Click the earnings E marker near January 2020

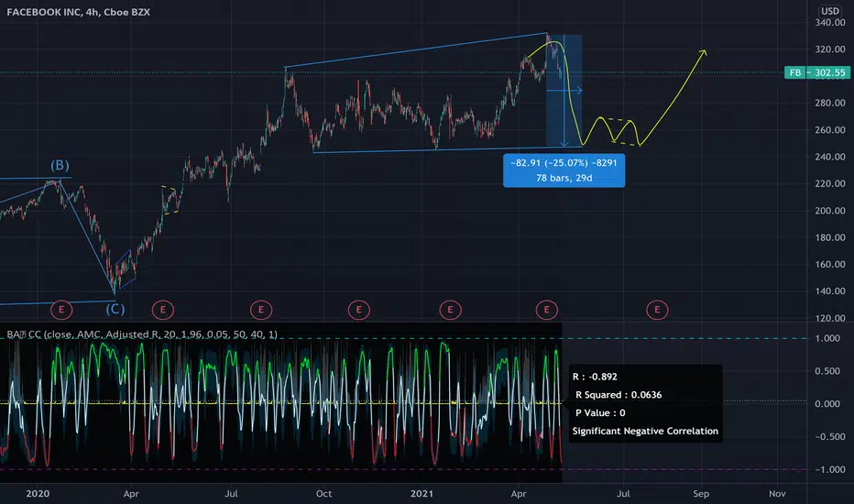(x=61, y=310)
